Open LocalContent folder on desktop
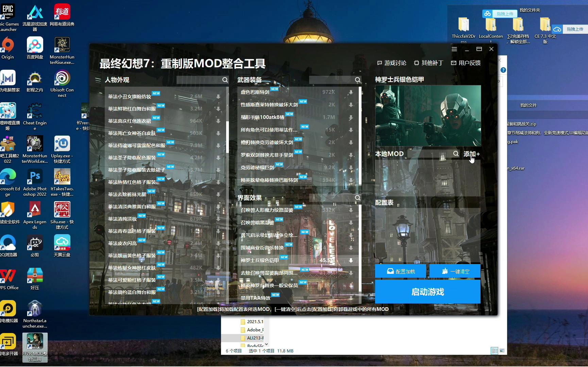Image resolution: width=588 pixels, height=367 pixels. (491, 30)
